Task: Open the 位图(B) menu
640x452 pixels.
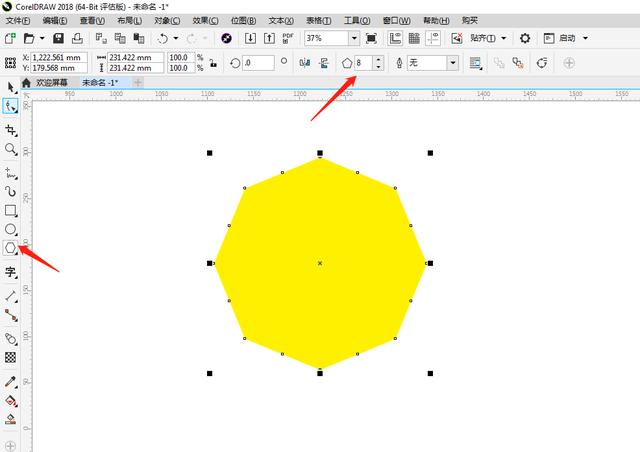Action: [243, 20]
